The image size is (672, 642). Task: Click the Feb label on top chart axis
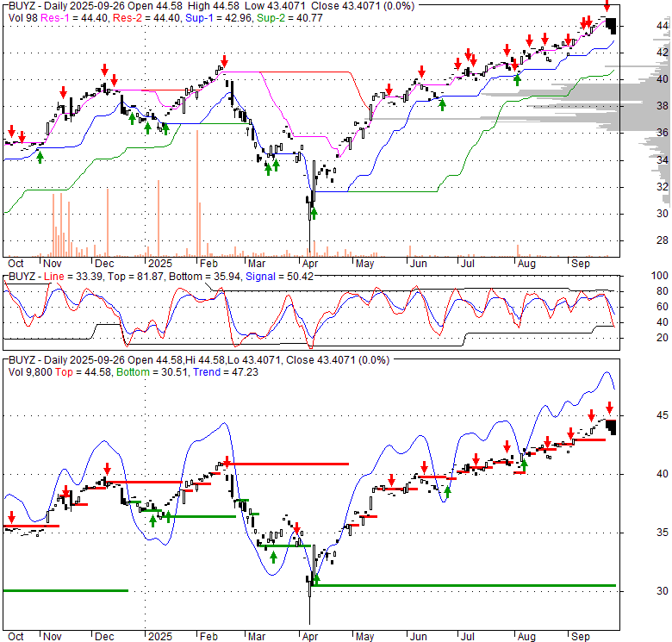[208, 264]
